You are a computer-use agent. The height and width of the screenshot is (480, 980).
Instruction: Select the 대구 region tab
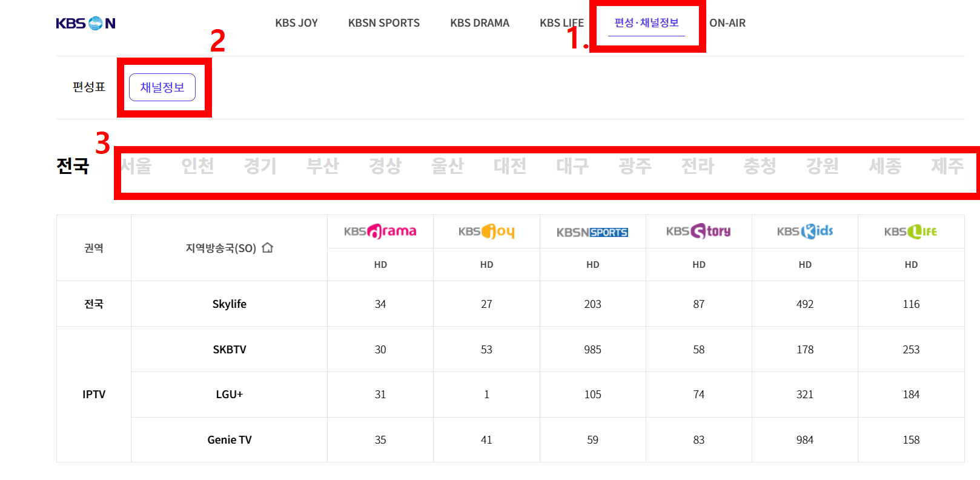pos(572,165)
